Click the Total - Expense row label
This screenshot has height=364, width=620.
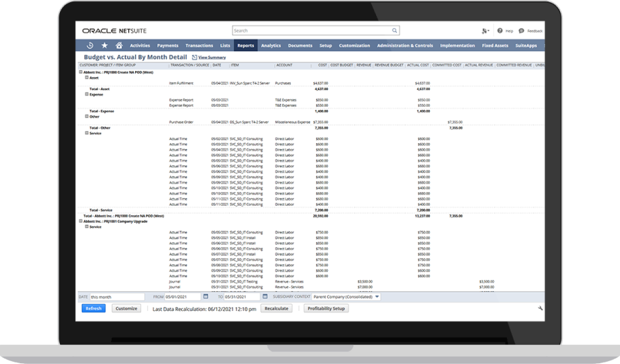[102, 111]
